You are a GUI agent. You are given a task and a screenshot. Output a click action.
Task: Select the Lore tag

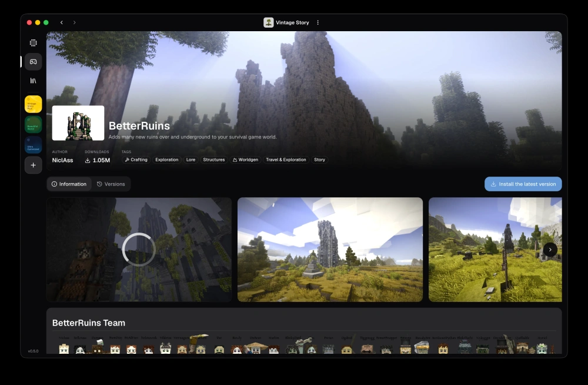[x=191, y=160]
